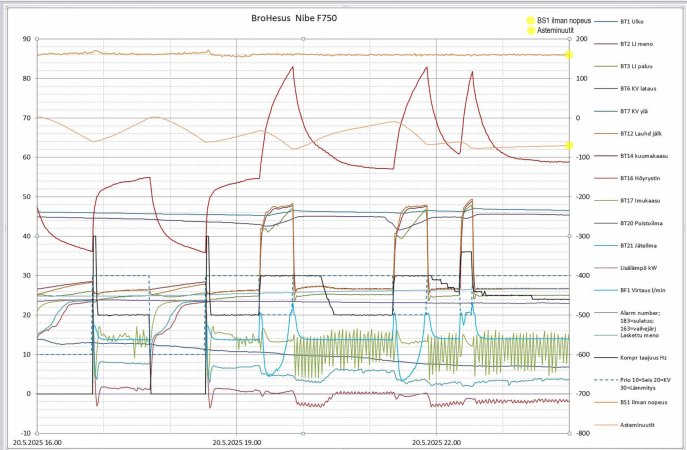Click the right axis value -300
Screen dimensions: 687x450
pyautogui.click(x=582, y=236)
